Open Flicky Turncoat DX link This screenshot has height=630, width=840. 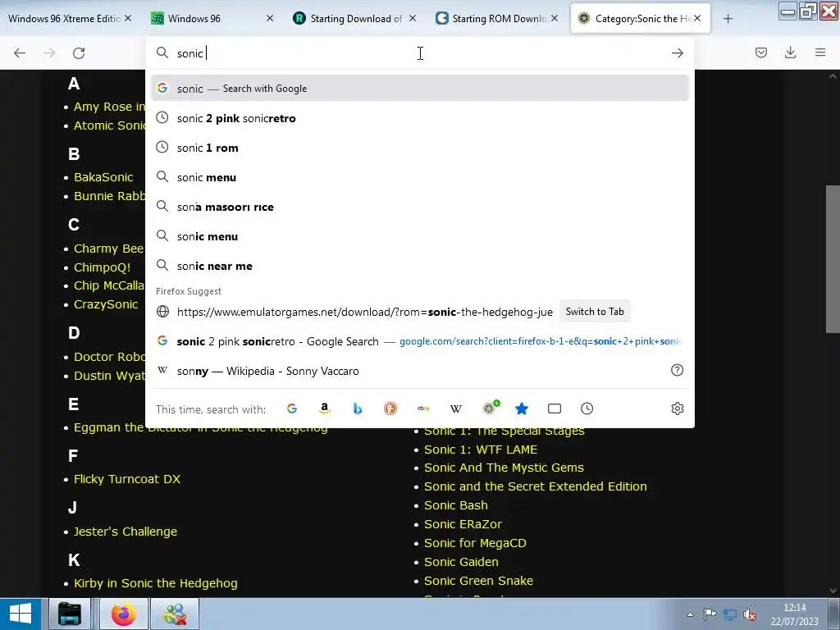point(127,479)
